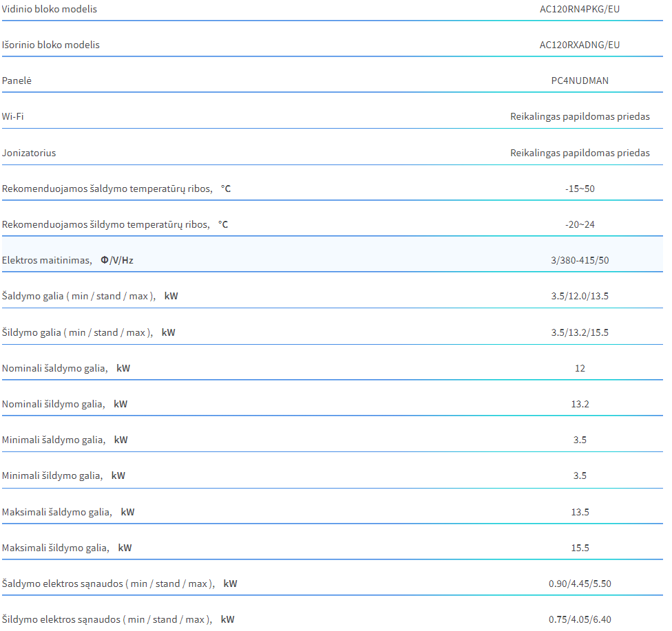Select 'Minimali šaldymo galia' label
Screen dimensions: 672x631
click(x=54, y=440)
